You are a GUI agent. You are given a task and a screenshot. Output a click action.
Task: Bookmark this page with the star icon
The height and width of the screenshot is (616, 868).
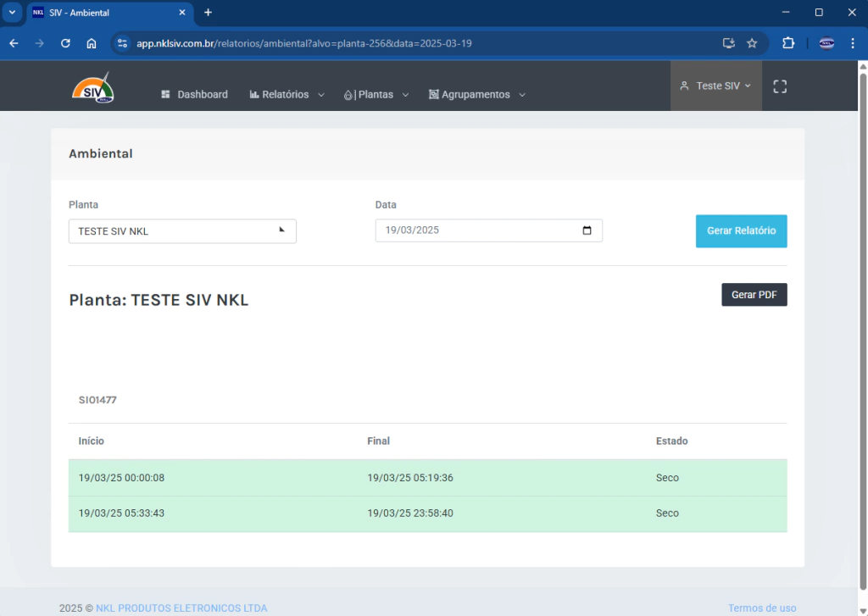(x=752, y=43)
